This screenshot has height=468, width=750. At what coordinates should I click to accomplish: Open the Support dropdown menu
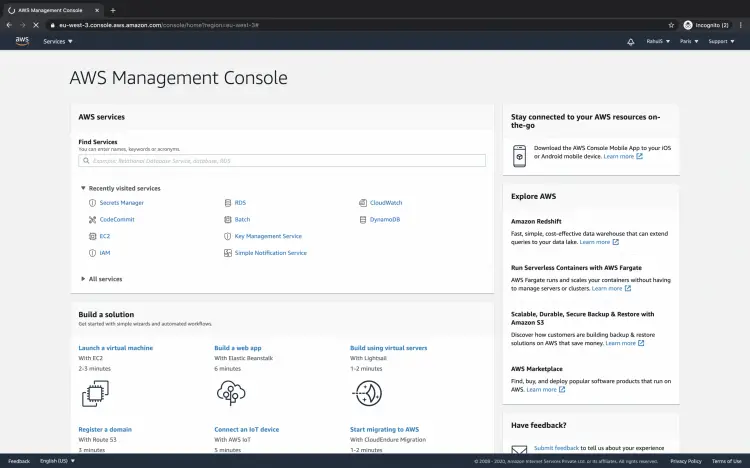click(721, 42)
